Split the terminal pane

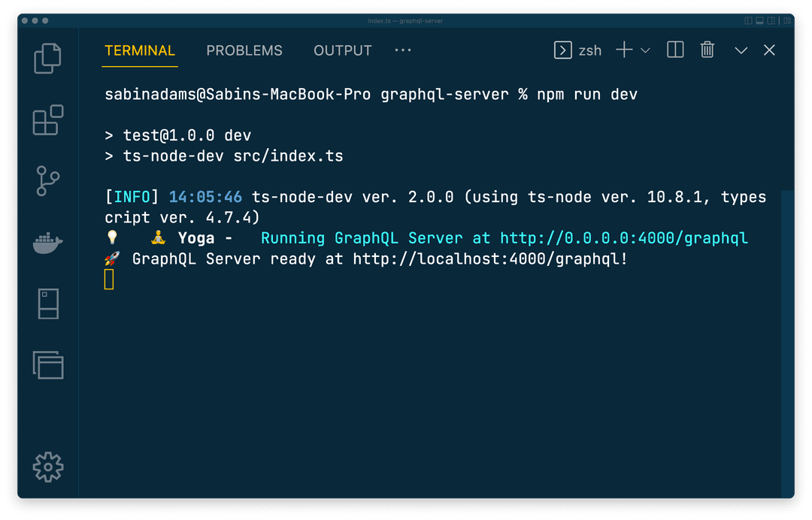[x=674, y=50]
